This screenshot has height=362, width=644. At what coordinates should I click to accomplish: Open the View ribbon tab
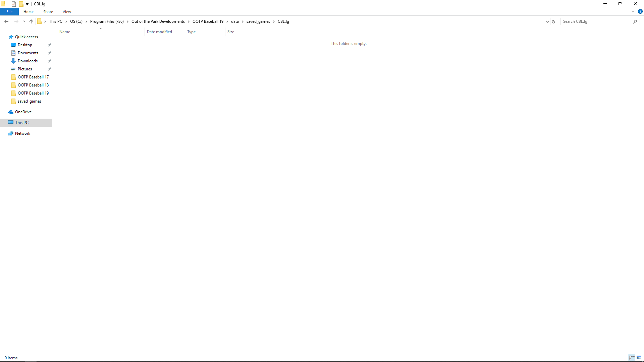click(67, 12)
